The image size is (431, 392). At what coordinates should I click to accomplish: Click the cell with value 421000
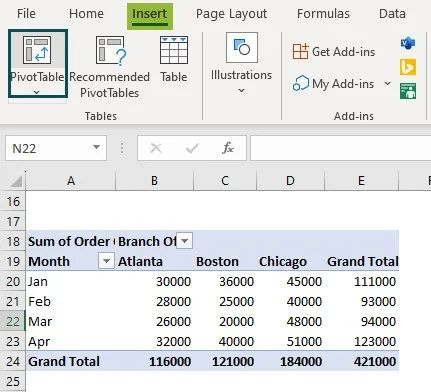pyautogui.click(x=361, y=361)
